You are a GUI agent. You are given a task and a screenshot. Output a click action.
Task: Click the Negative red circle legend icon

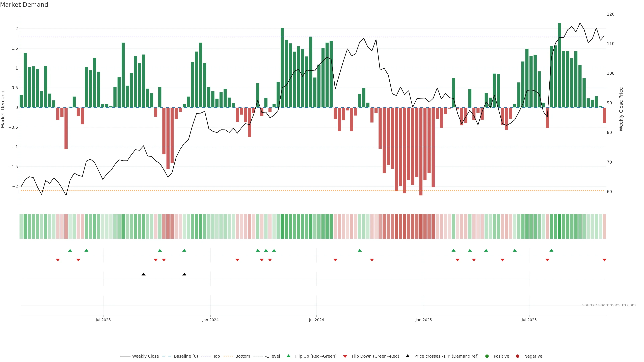(518, 356)
